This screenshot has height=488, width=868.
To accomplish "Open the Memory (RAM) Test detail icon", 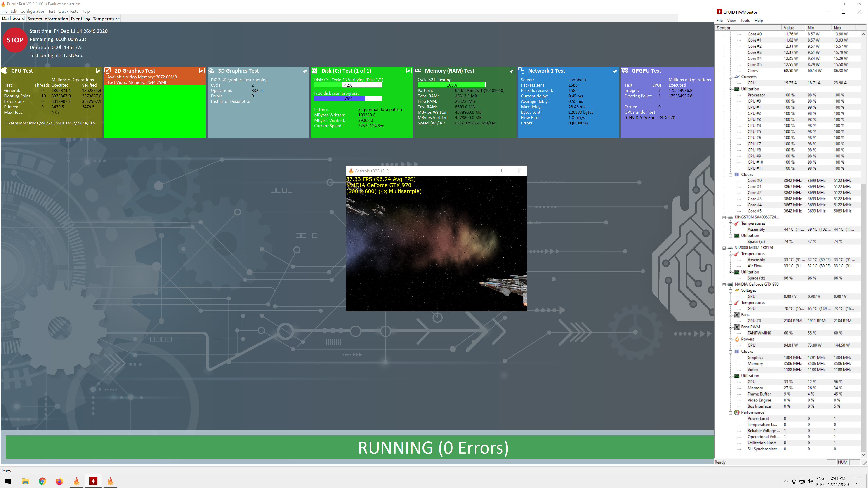I will (x=512, y=71).
